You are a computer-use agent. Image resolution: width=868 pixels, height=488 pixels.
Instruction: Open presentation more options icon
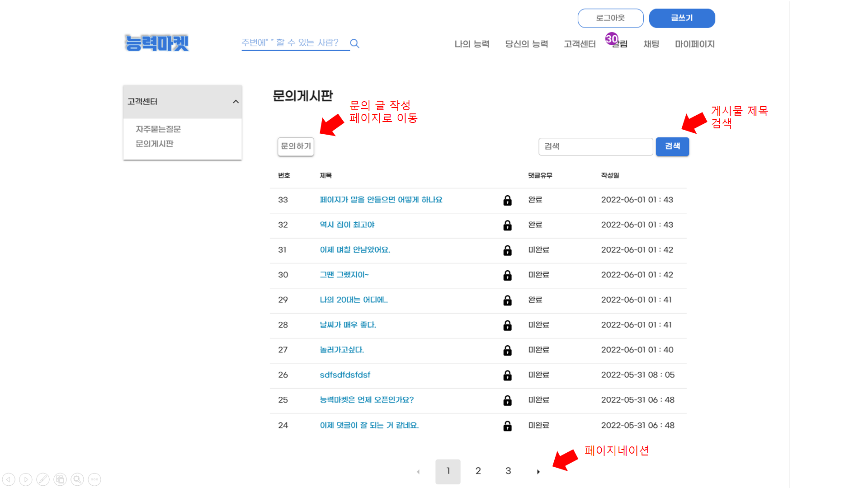(94, 479)
